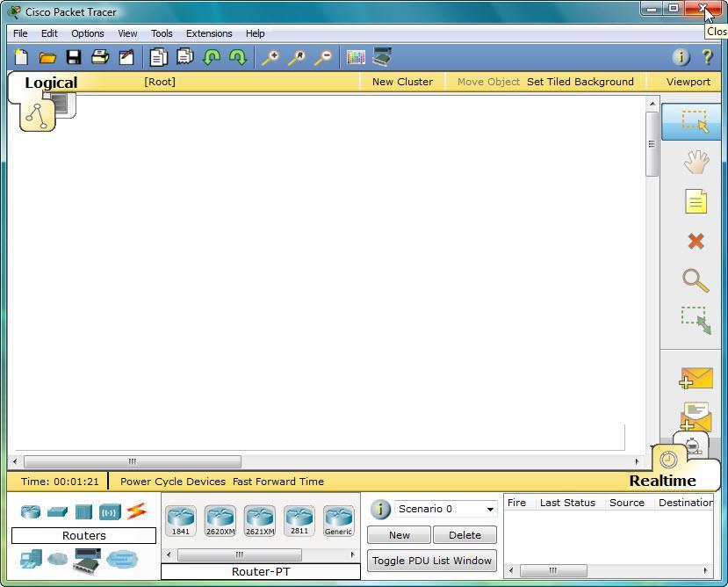
Task: Click the New scenario button
Action: pyautogui.click(x=400, y=535)
